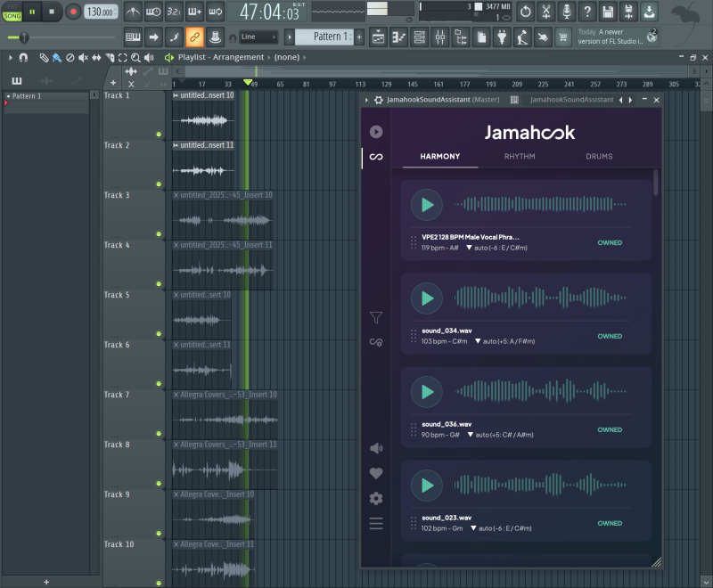
Task: Open the Channel rack view icon
Action: (x=420, y=37)
